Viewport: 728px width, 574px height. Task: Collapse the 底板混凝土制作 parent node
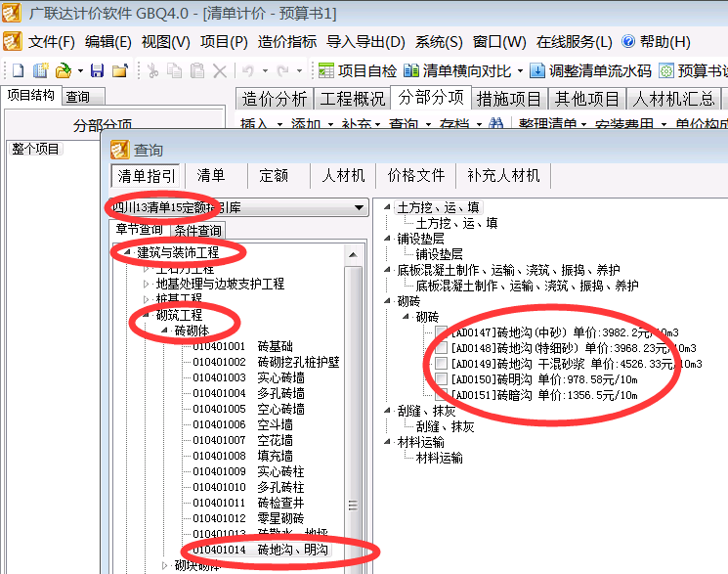tap(387, 270)
